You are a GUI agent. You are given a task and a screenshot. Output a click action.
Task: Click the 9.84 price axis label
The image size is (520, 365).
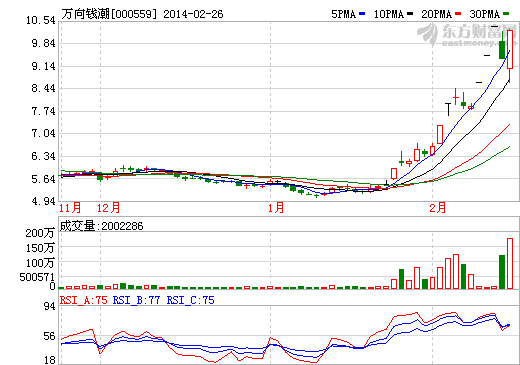coord(43,43)
